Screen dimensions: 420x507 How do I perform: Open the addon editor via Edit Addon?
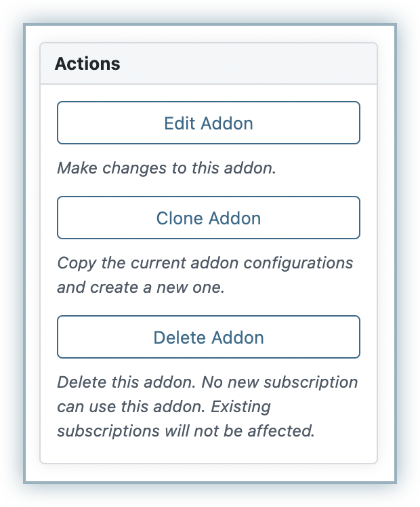pos(208,123)
